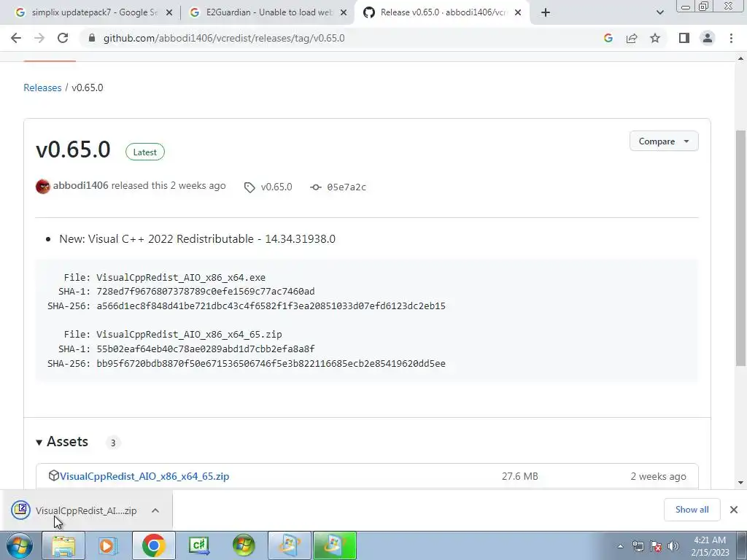Click the network tray icon

coord(638,547)
